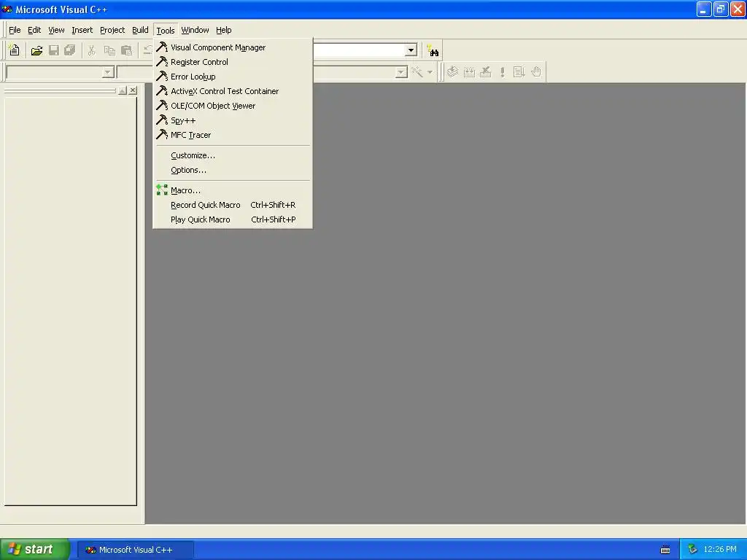Viewport: 747px width, 560px height.
Task: Open the File menu
Action: [x=15, y=30]
